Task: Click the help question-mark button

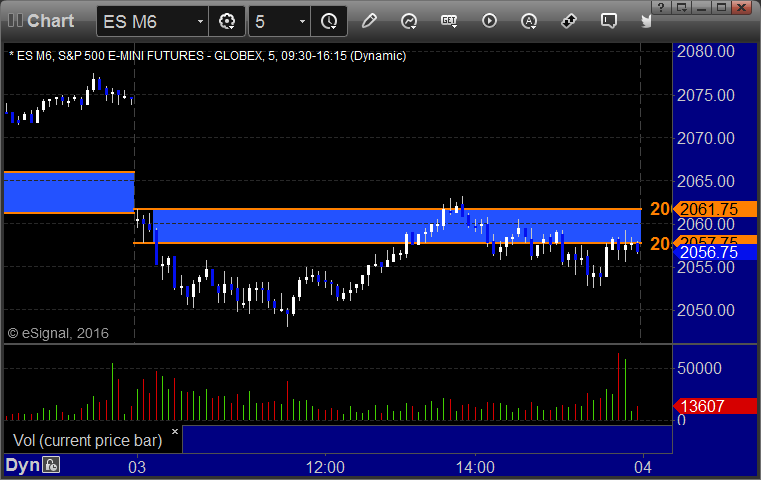Action: pos(661,7)
